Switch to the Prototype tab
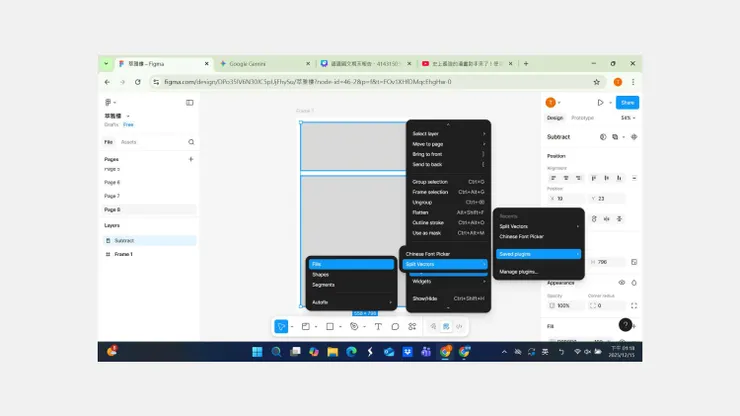This screenshot has width=740, height=416. (582, 118)
